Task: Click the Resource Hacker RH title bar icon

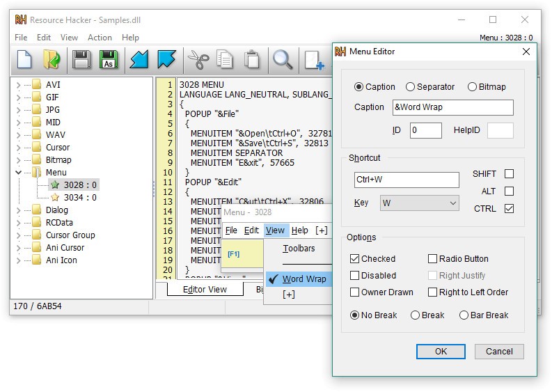Action: click(x=21, y=19)
